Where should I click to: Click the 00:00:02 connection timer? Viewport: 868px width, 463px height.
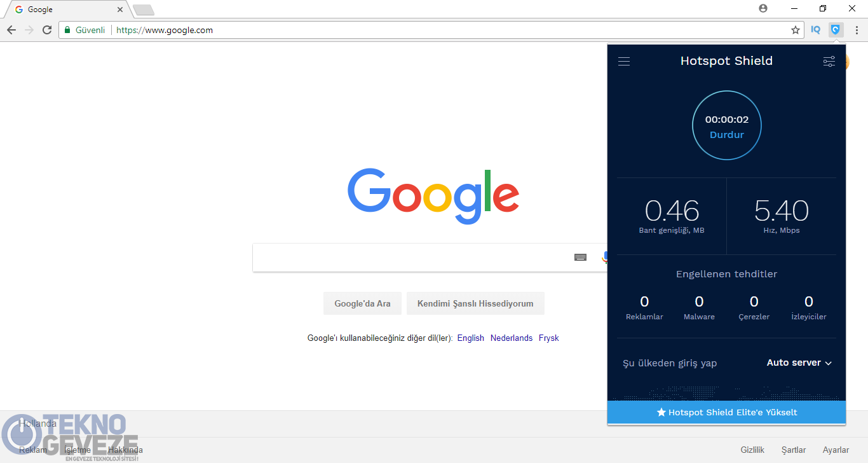pyautogui.click(x=727, y=120)
